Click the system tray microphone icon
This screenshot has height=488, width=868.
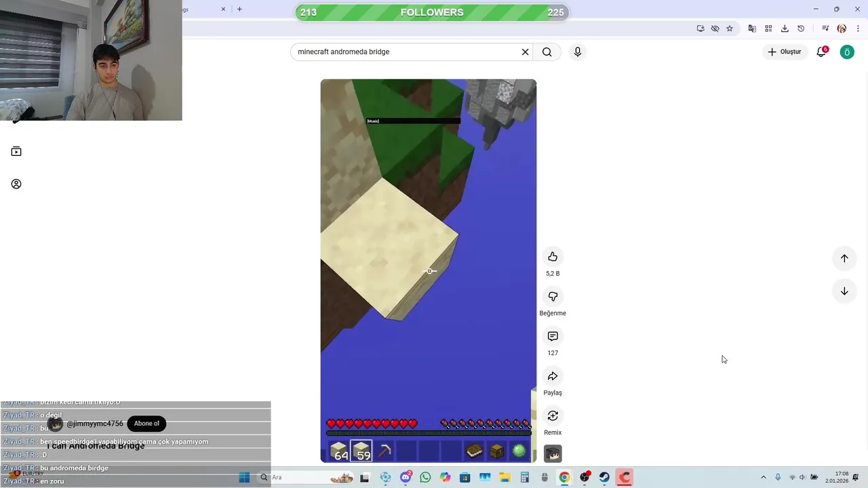778,478
